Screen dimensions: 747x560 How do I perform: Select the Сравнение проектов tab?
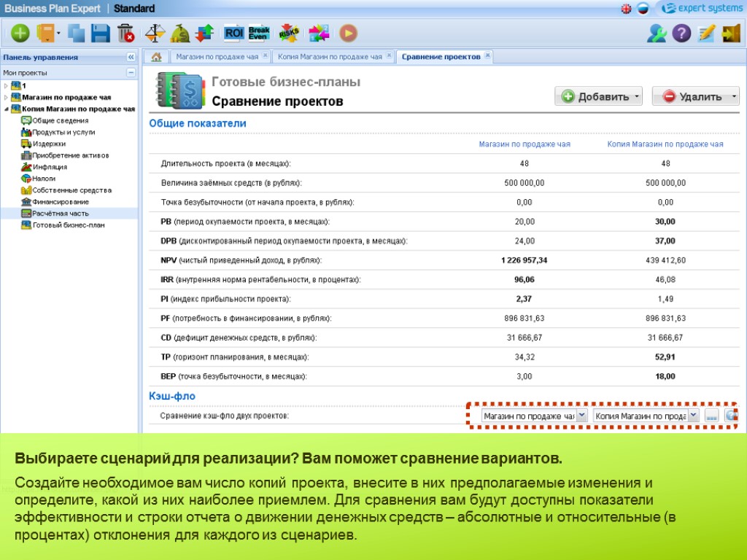point(441,57)
